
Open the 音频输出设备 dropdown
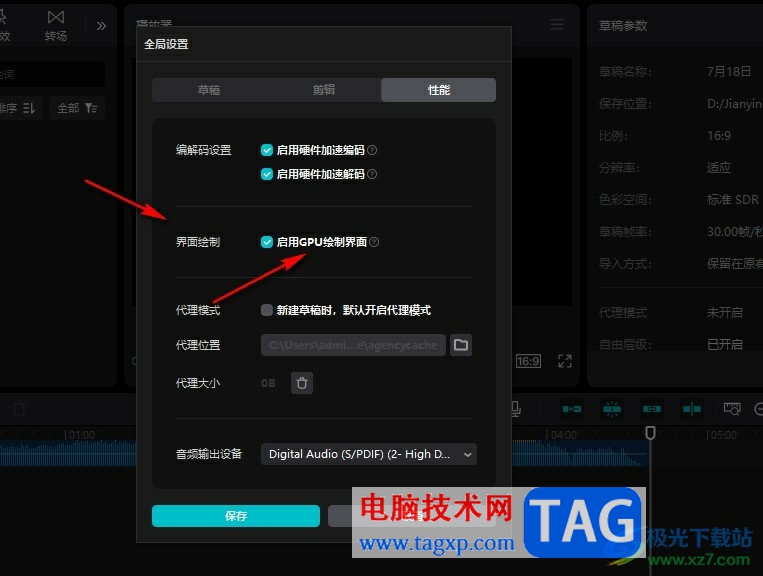click(x=369, y=454)
